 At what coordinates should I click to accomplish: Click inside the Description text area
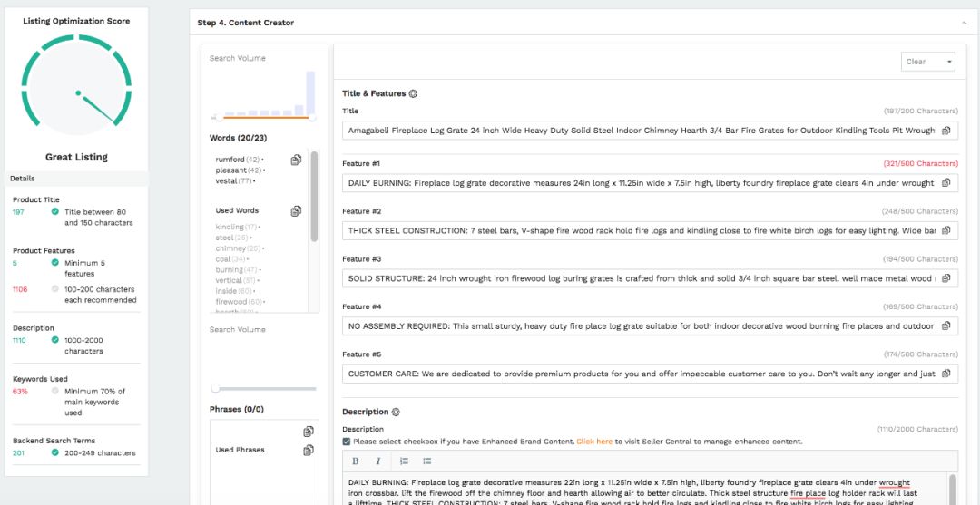tap(645, 489)
